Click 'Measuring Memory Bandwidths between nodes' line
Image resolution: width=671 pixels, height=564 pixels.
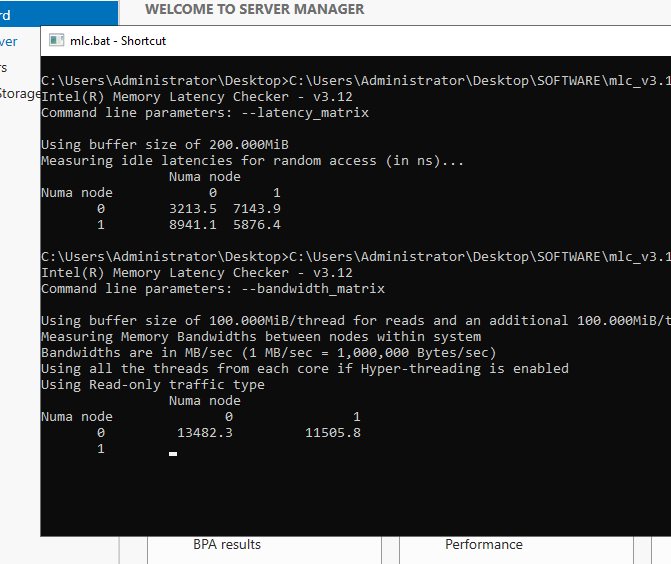(x=261, y=337)
